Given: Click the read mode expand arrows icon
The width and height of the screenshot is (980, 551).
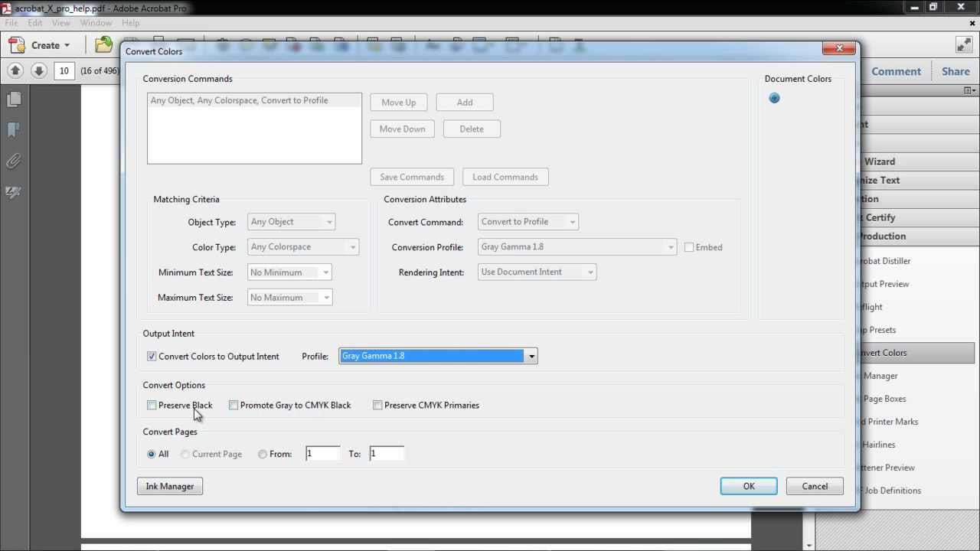Looking at the screenshot, I should coord(964,45).
